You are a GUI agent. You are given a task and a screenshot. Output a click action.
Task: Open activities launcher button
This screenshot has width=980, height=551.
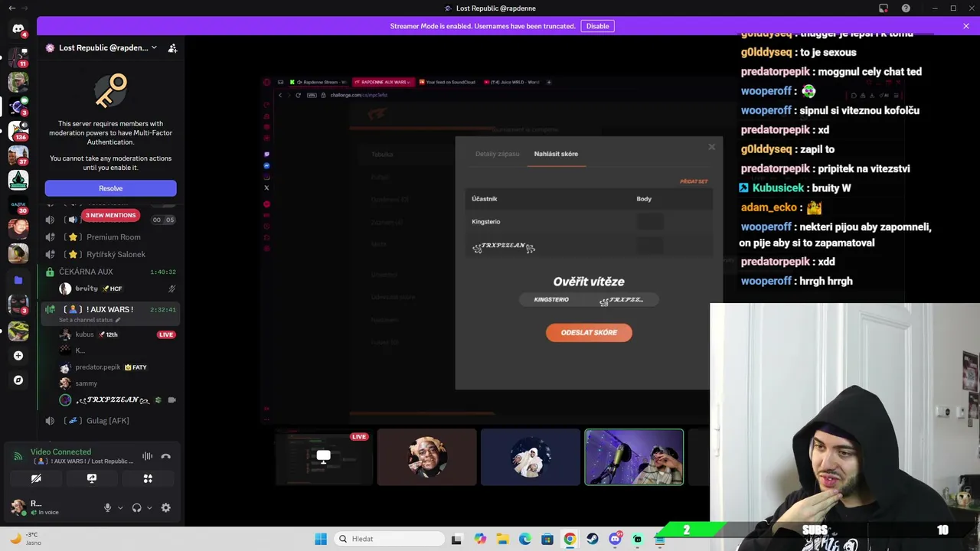point(148,478)
